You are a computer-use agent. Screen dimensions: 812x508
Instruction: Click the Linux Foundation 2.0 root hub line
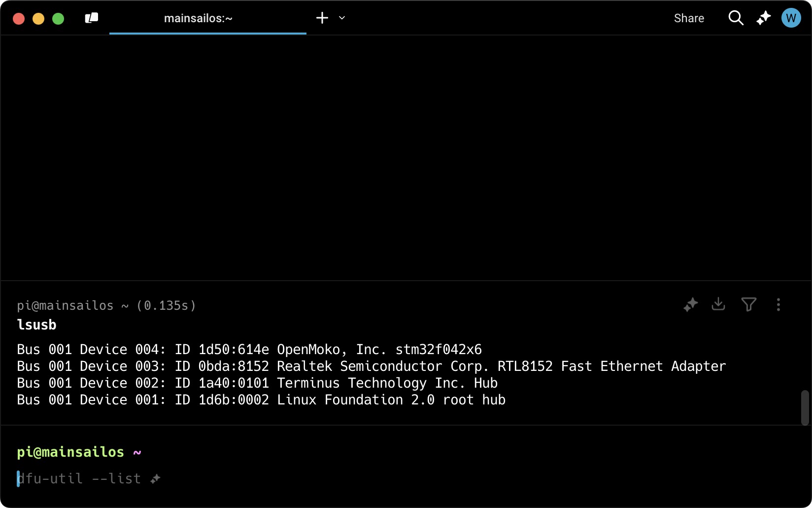click(261, 400)
